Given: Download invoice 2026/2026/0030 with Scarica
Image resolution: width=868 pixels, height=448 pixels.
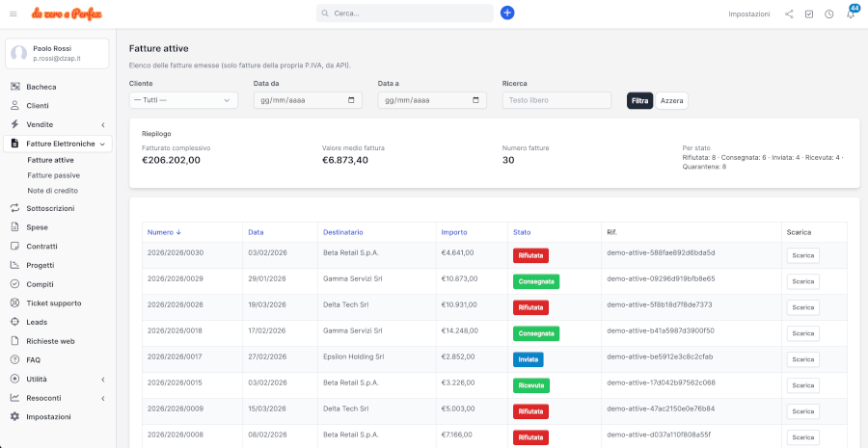Looking at the screenshot, I should 802,255.
